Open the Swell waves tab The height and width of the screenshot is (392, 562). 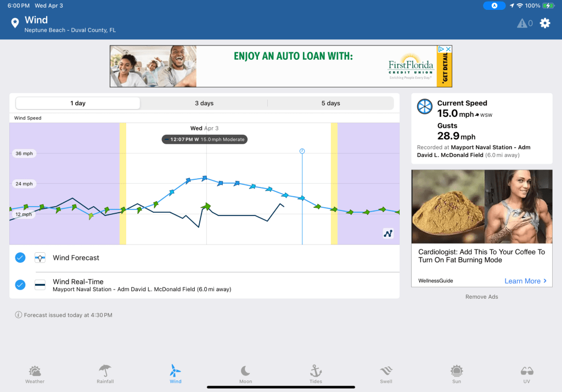click(386, 374)
